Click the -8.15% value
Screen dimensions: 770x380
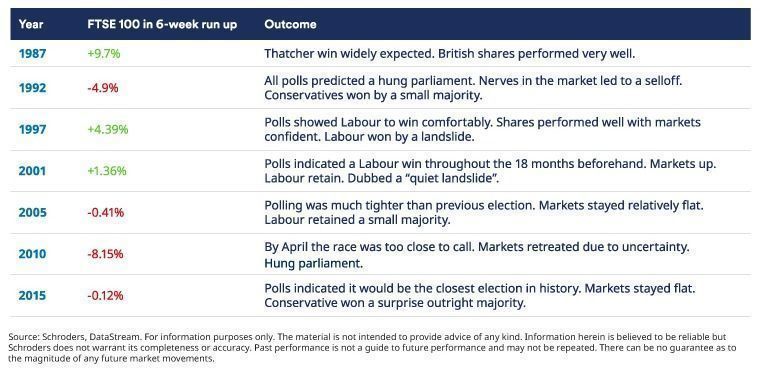pos(106,254)
